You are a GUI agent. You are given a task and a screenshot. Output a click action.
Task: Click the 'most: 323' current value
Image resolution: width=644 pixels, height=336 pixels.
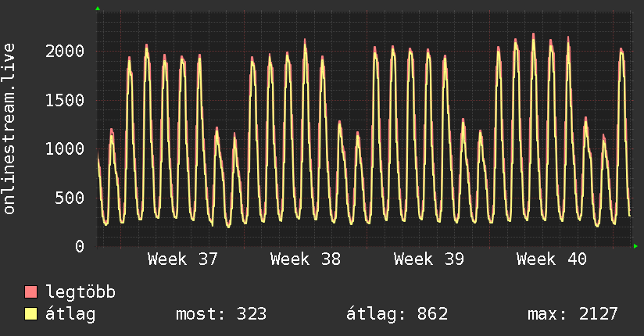221,314
